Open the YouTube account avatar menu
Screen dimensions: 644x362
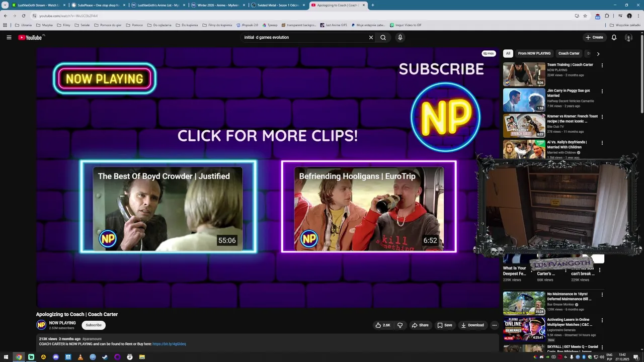coord(628,37)
